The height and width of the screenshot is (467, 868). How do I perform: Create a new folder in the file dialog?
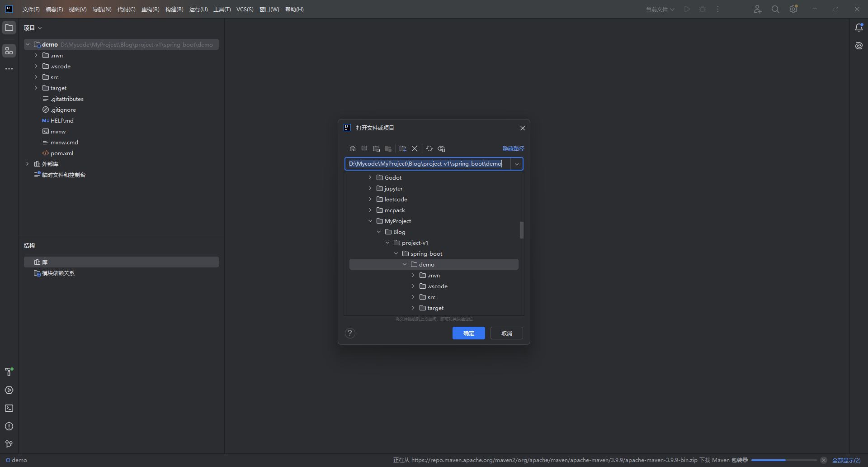[403, 148]
